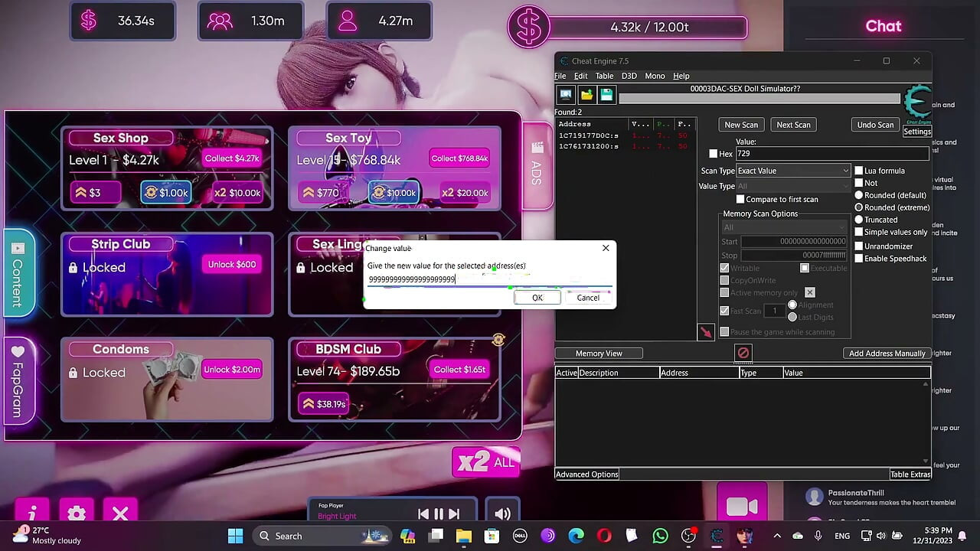Screen dimensions: 980x551
Task: Open Microsoft Edge from the taskbar
Action: coord(576,536)
